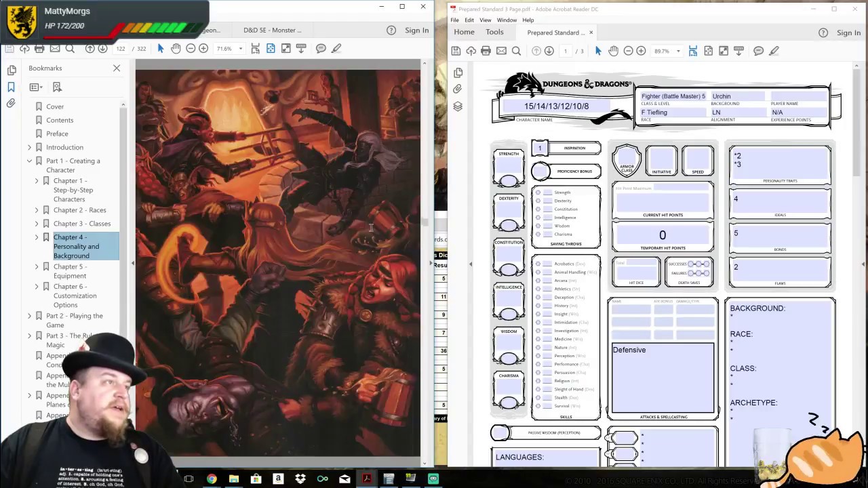
Task: Activate the Hand pan tool in right window
Action: [x=613, y=51]
